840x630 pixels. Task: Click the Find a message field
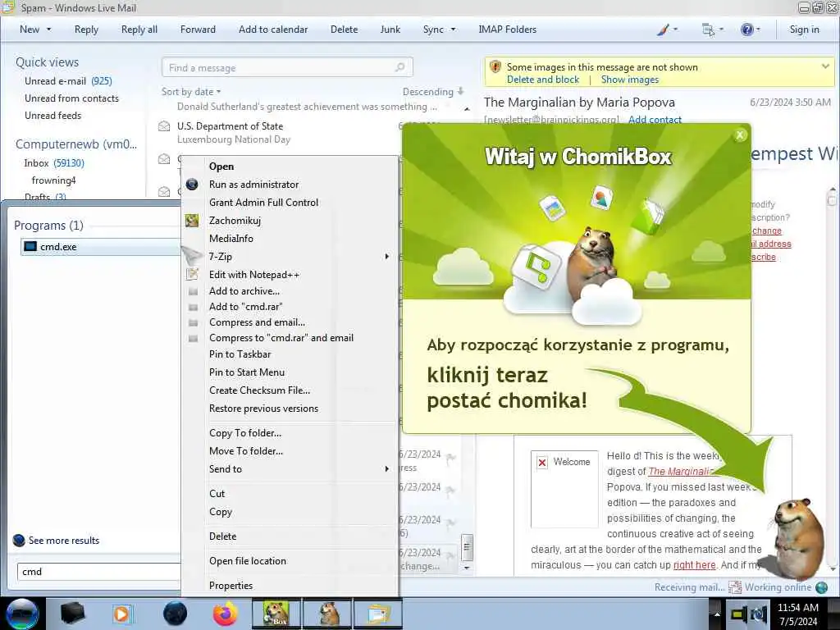point(287,67)
